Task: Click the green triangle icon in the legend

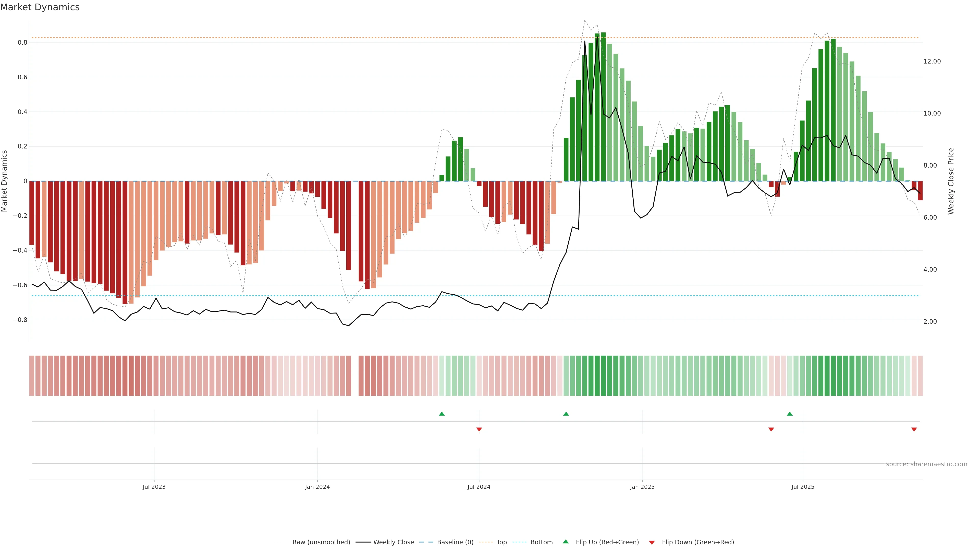Action: point(566,542)
